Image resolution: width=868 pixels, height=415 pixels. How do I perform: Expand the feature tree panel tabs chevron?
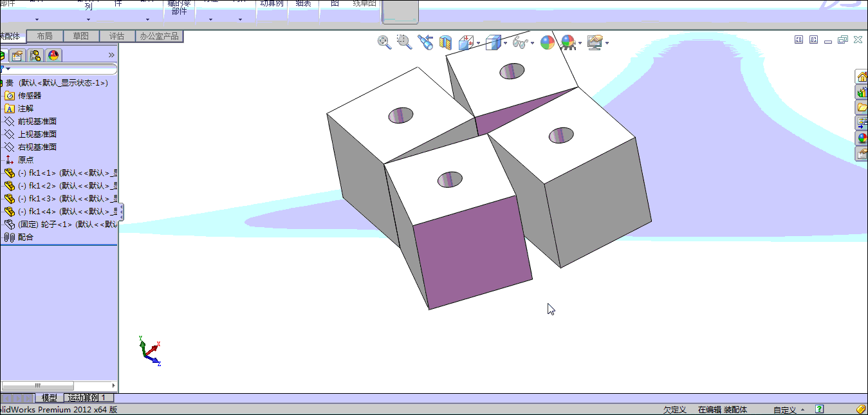(111, 55)
